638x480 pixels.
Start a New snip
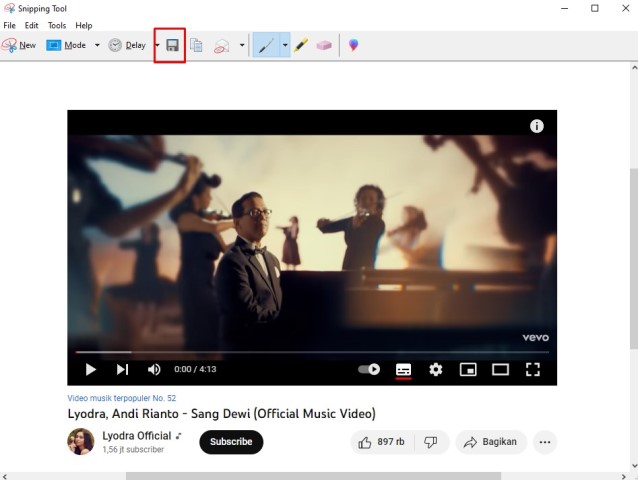19,45
